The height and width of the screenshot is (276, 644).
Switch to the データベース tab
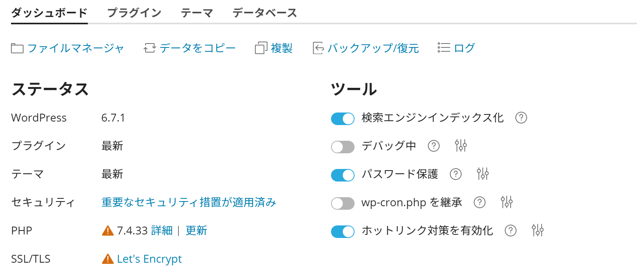coord(265,13)
